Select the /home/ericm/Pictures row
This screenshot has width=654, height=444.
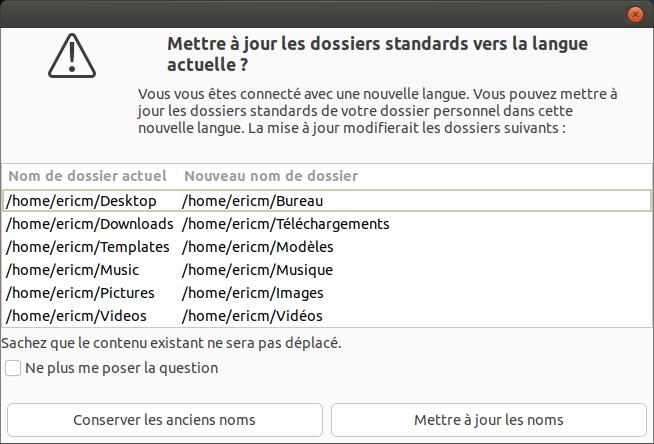(x=80, y=293)
